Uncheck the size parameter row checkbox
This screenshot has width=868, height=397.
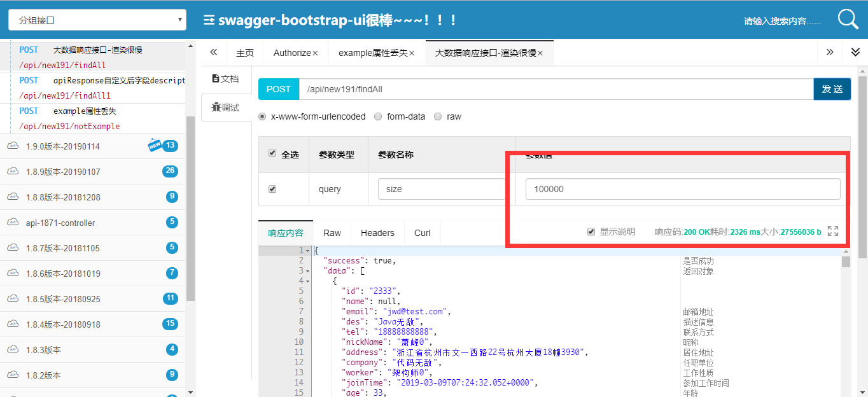pos(272,189)
